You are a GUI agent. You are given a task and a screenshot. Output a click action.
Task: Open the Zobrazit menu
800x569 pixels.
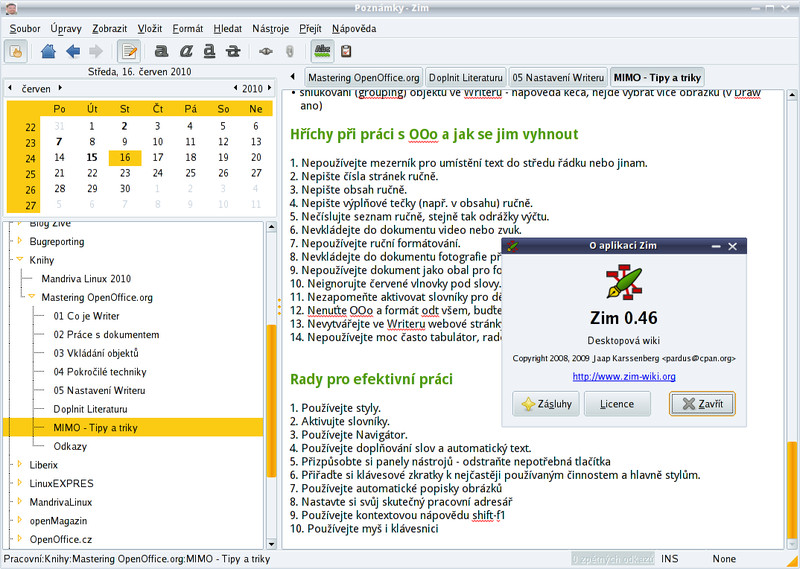pos(109,29)
